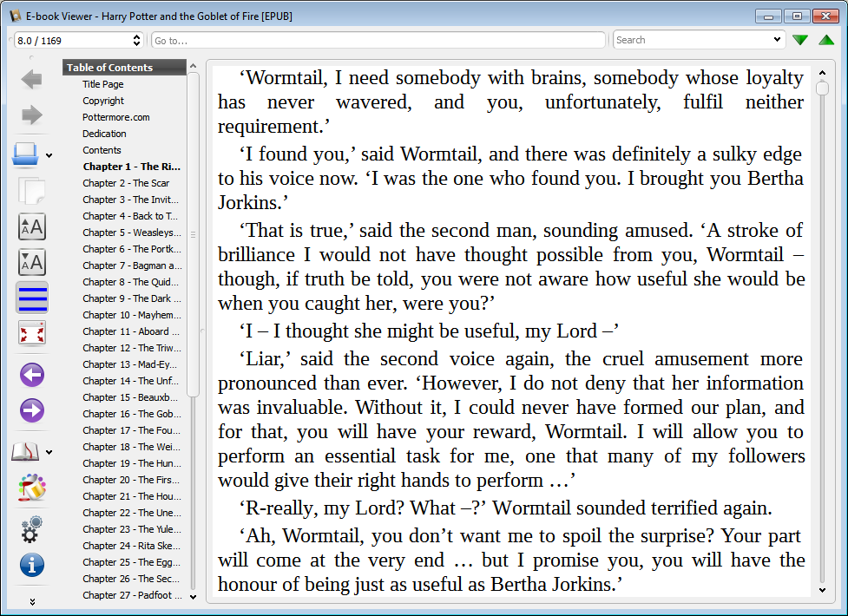Decrease font size with smaller A icon
848x616 pixels.
click(x=32, y=262)
